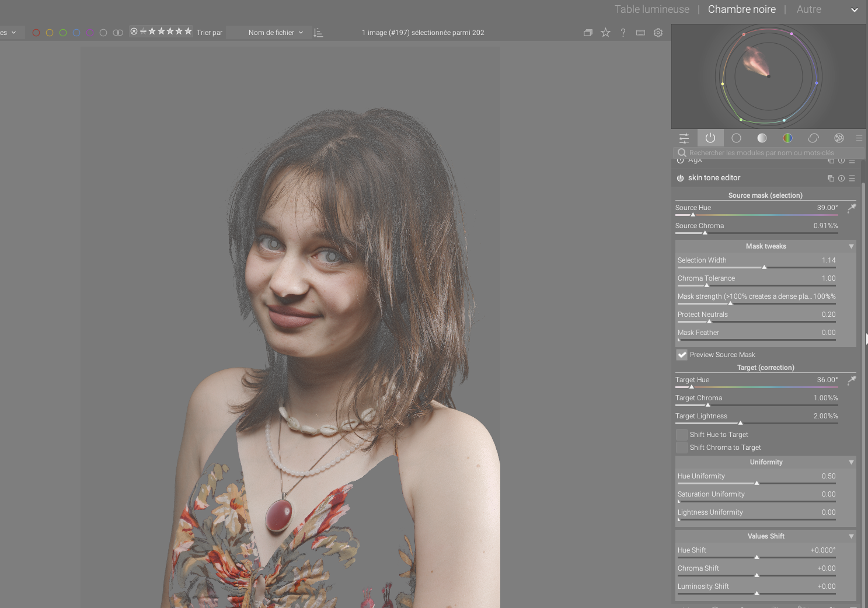Screen dimensions: 868x608
Task: Switch to Table lumineuse view
Action: coord(651,9)
